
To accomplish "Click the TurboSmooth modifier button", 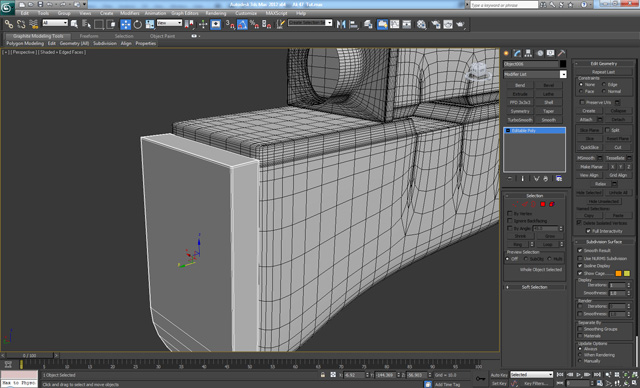I will [x=520, y=120].
